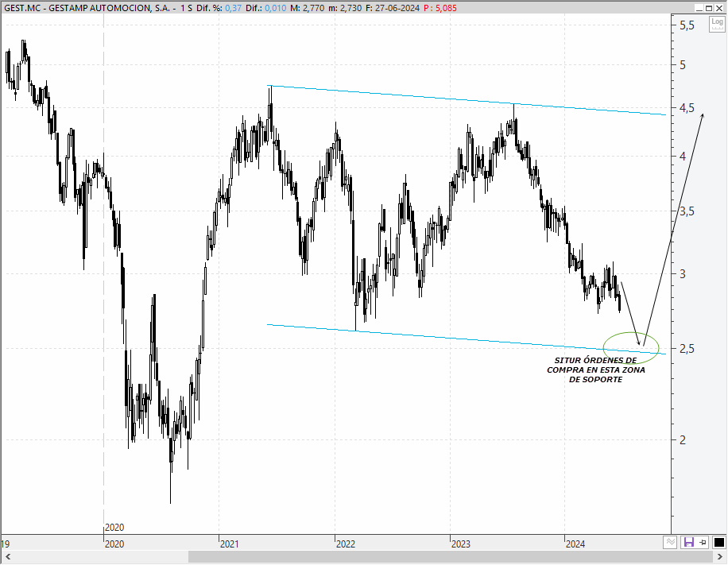Click the price axis label 2
The width and height of the screenshot is (728, 565).
tap(683, 439)
